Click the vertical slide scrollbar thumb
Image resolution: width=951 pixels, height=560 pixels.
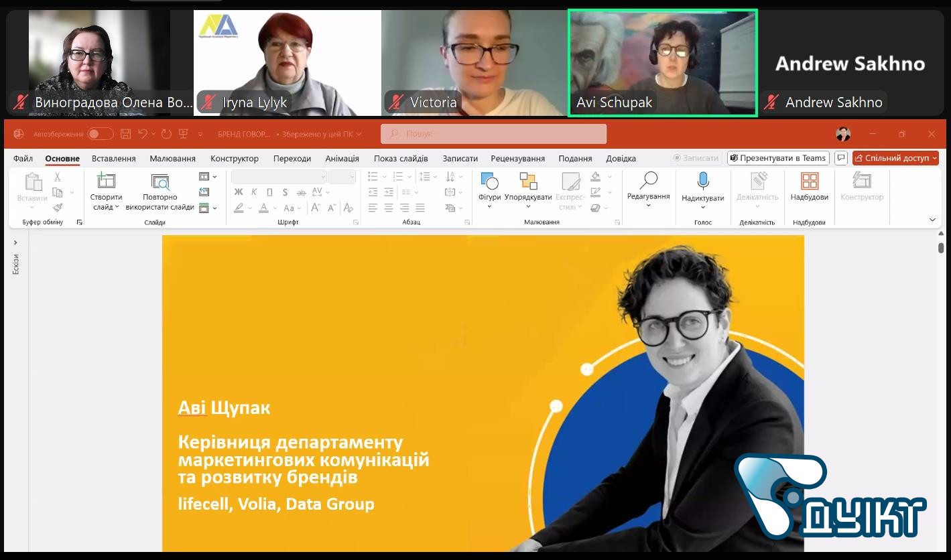tap(941, 247)
